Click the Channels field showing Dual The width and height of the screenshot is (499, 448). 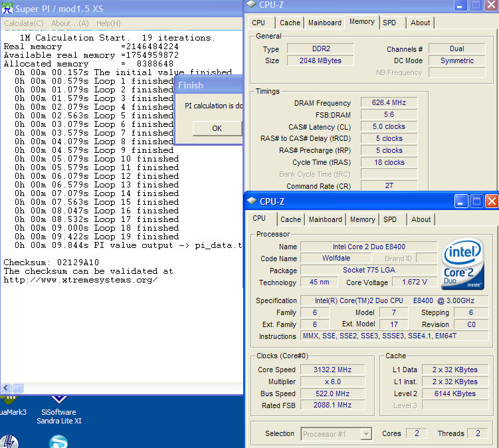point(457,49)
